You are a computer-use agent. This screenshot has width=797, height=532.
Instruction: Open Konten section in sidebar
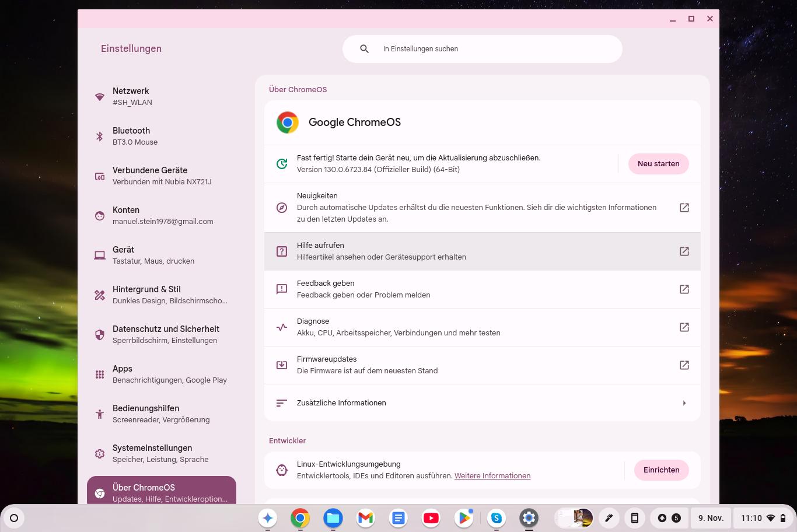pyautogui.click(x=162, y=216)
